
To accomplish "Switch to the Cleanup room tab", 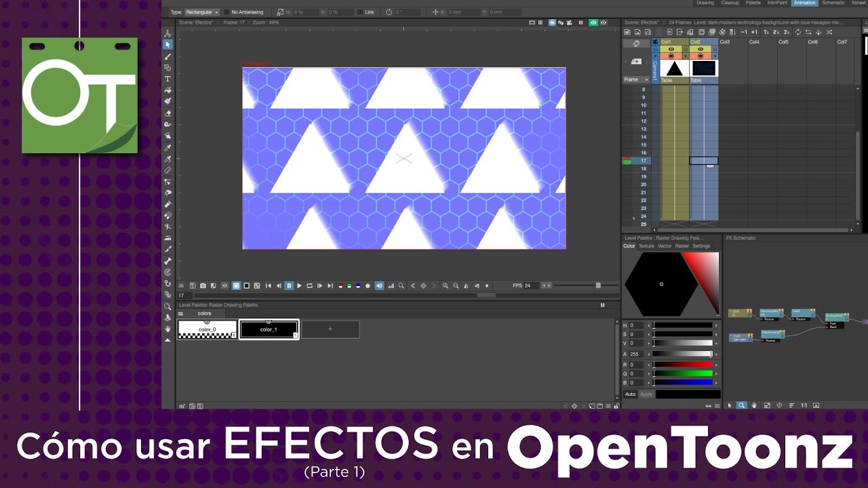I will 730,3.
